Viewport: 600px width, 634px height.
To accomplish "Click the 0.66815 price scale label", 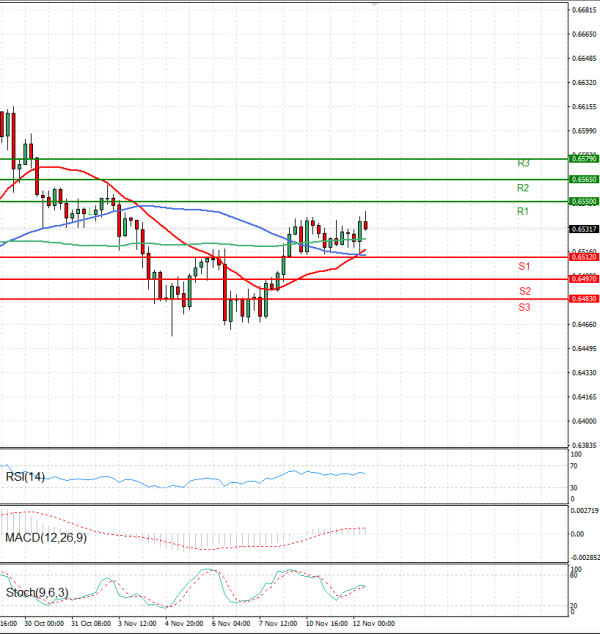I will 583,10.
